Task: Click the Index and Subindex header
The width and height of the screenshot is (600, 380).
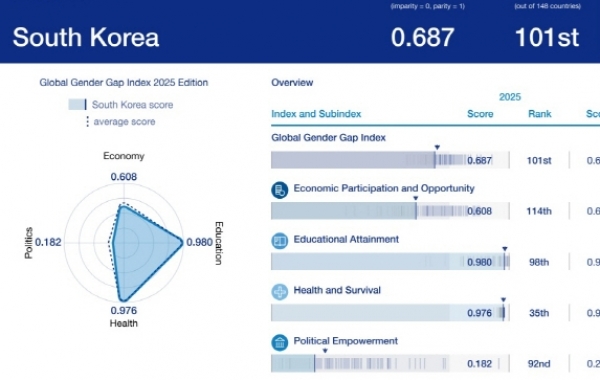Action: pyautogui.click(x=316, y=114)
